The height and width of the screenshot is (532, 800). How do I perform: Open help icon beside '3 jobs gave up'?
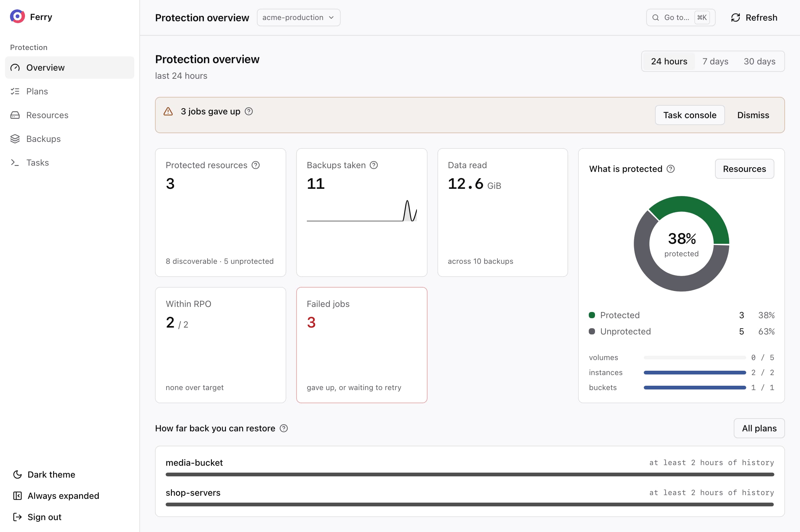point(248,111)
